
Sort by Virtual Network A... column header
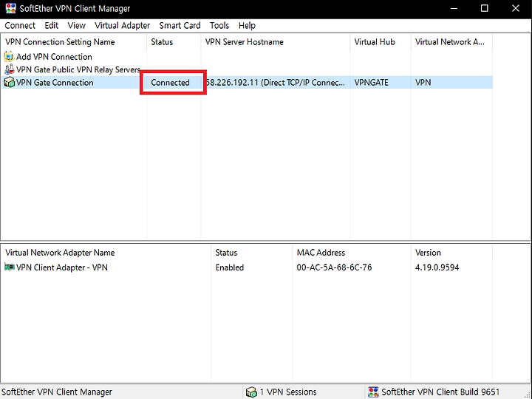coord(451,41)
